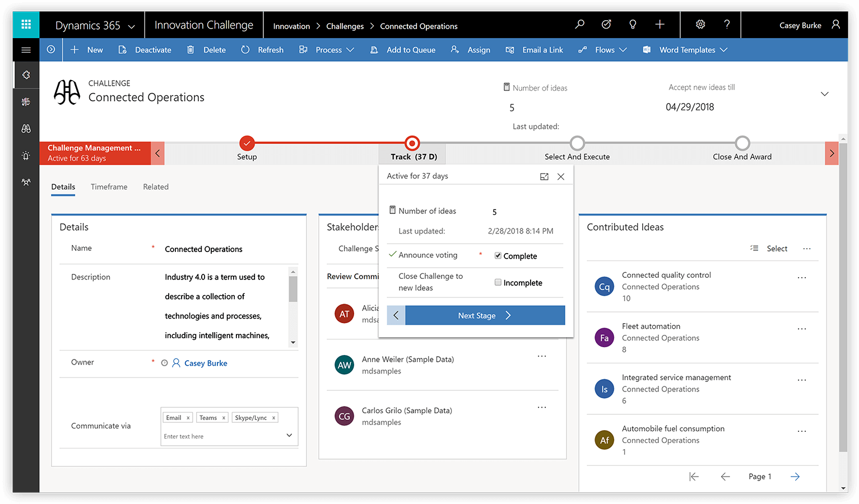The image size is (859, 504).
Task: Open Innovation Challenge app name
Action: (x=204, y=25)
